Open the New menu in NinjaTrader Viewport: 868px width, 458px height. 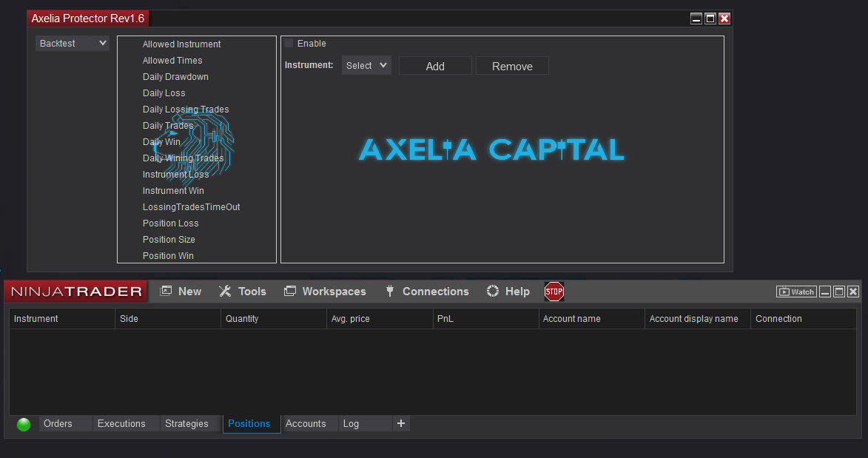[x=180, y=291]
